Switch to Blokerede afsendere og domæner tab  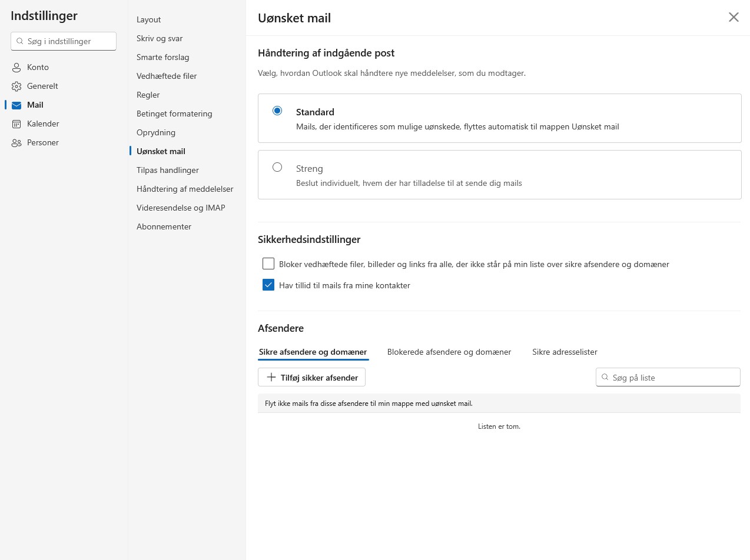(449, 352)
